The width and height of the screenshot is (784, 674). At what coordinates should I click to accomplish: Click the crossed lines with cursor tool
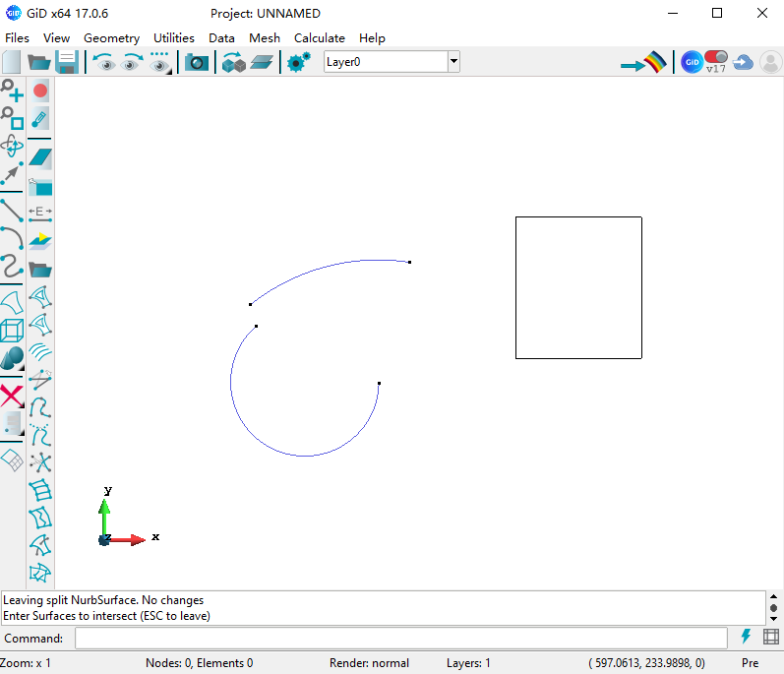coord(40,380)
